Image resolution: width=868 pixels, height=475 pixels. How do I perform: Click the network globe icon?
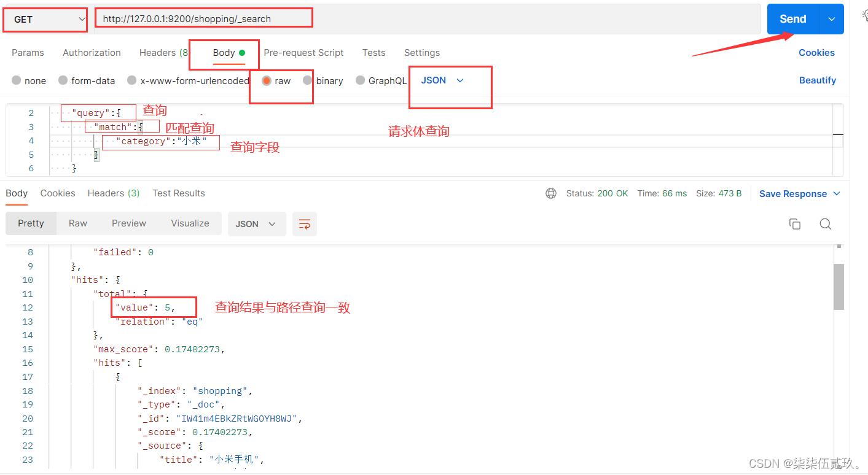pos(551,193)
